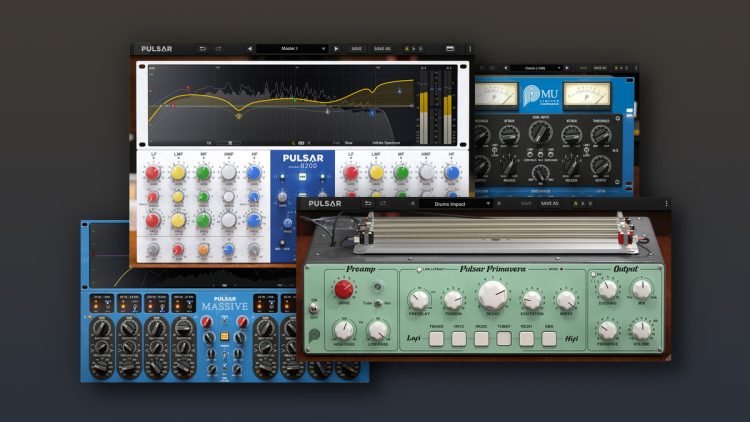Click redo arrow in Pulsar 8200 toolbar
750x422 pixels.
(x=219, y=49)
